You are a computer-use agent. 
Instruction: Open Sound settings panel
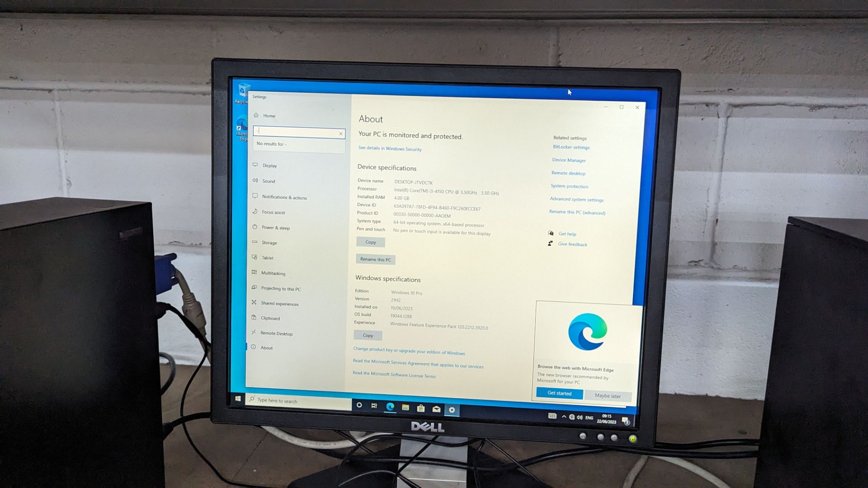pos(268,181)
